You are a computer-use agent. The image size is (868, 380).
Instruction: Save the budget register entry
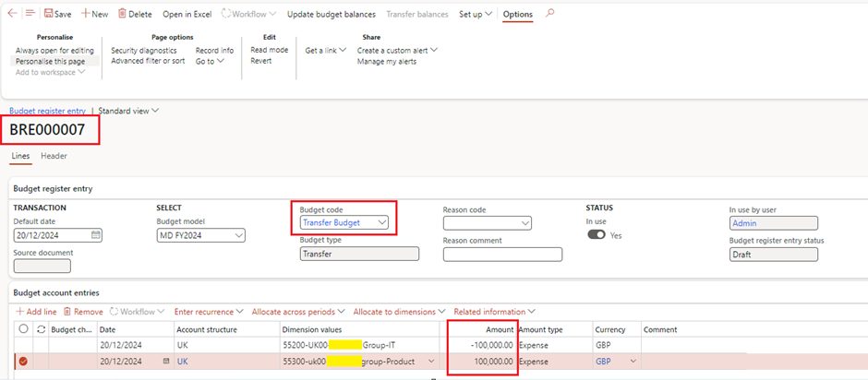pos(57,14)
